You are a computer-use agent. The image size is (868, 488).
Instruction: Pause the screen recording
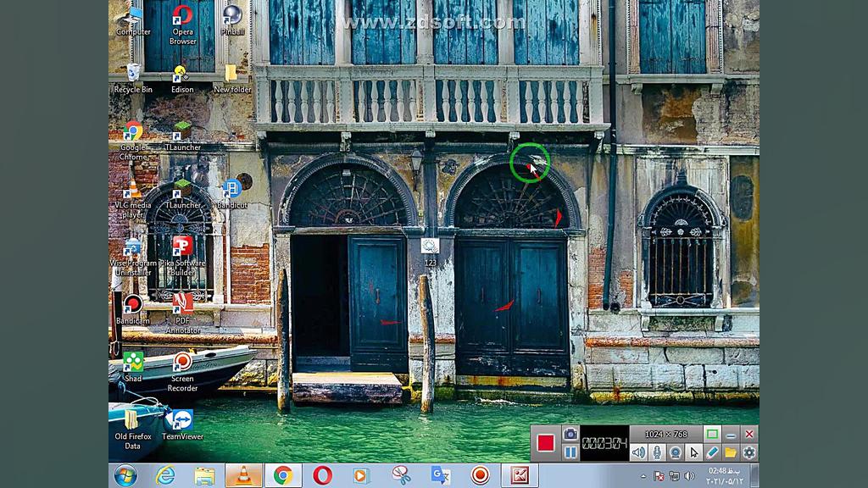[x=570, y=452]
